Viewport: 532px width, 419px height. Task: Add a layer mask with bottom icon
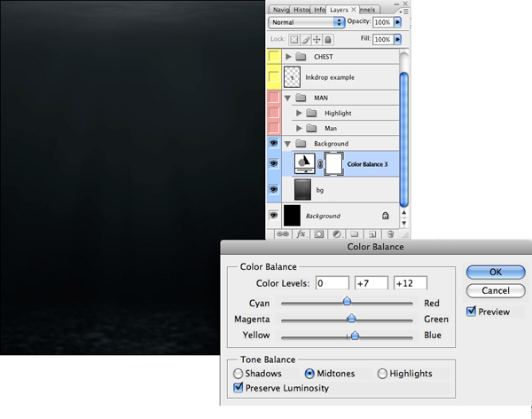click(318, 234)
